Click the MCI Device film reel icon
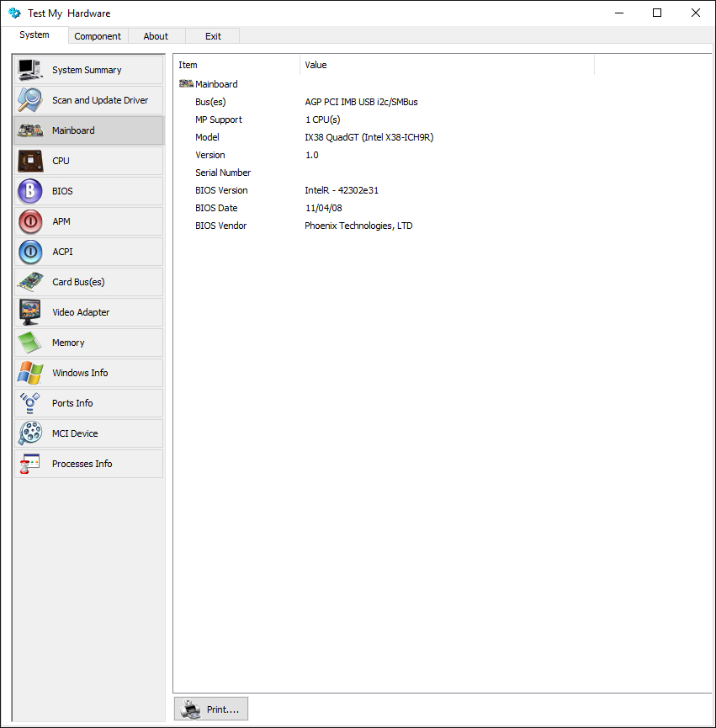 tap(30, 433)
